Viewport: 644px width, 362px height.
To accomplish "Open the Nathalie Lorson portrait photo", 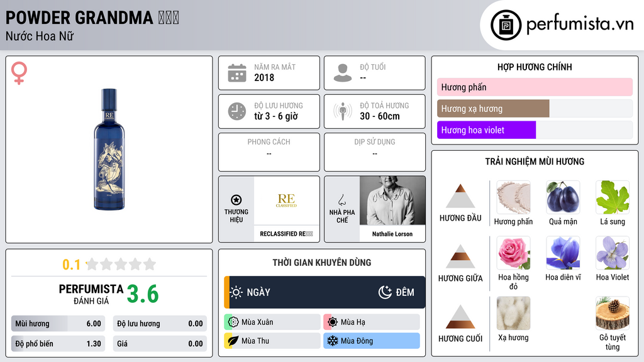I will 392,200.
